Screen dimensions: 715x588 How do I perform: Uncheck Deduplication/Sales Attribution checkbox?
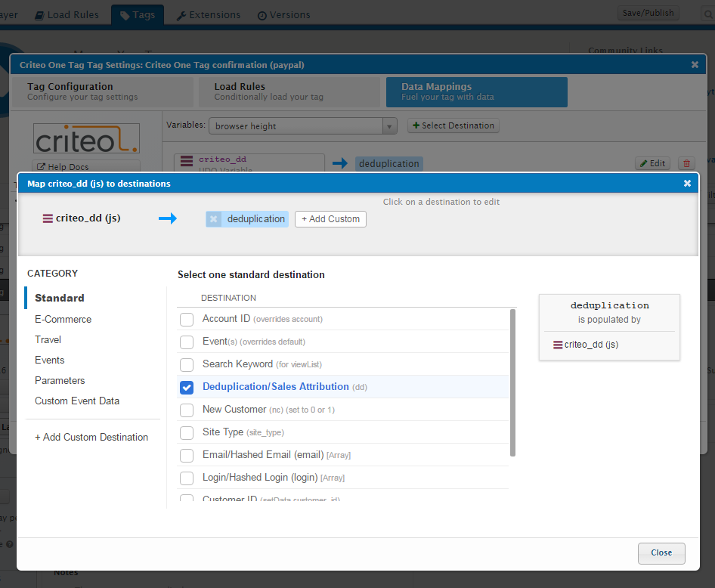click(187, 388)
